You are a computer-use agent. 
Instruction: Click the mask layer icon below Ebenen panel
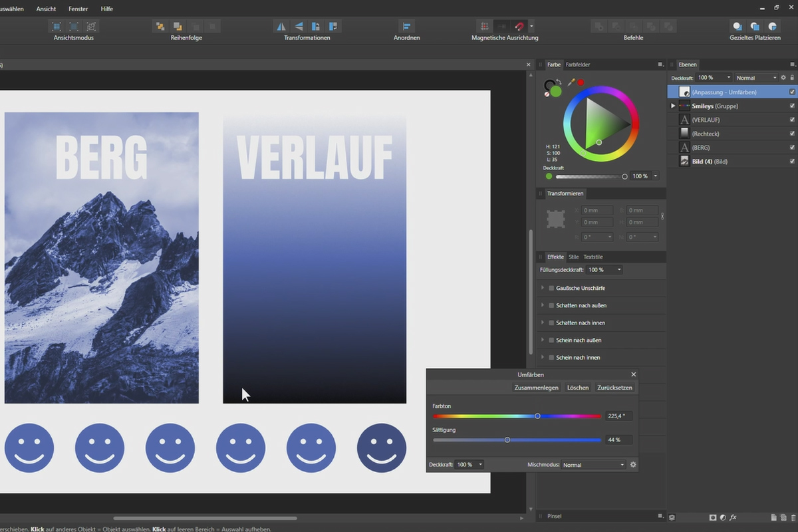point(713,517)
